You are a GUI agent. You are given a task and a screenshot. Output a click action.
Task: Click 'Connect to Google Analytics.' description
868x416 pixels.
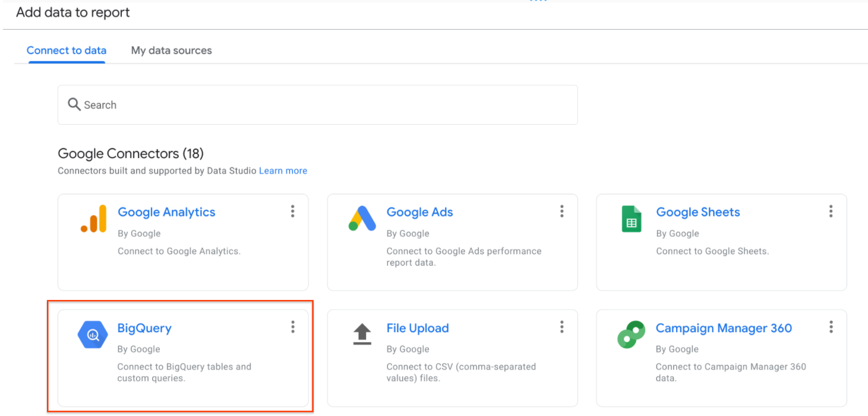tap(179, 251)
